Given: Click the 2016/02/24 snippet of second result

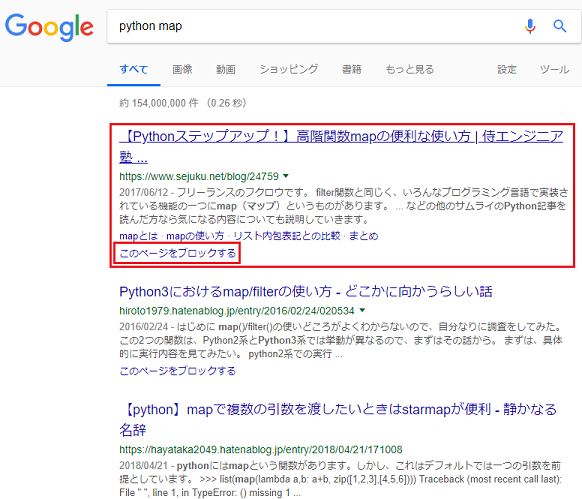Looking at the screenshot, I should (x=341, y=340).
